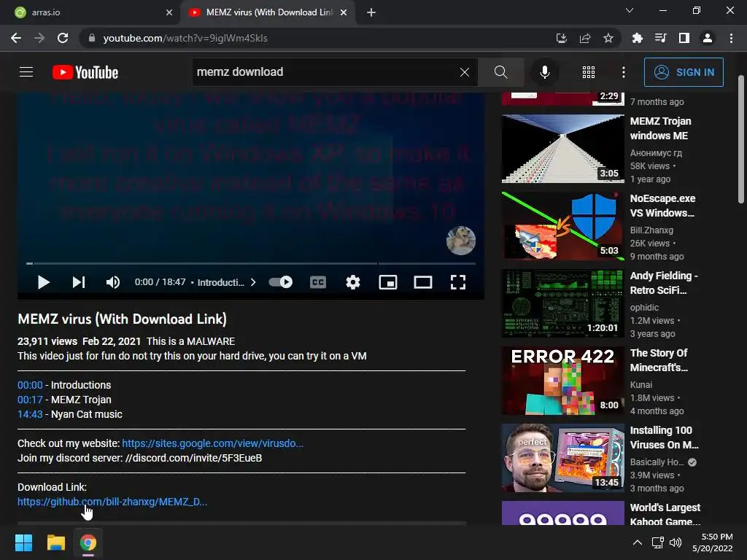Show hidden system tray icons
747x560 pixels.
(x=638, y=542)
